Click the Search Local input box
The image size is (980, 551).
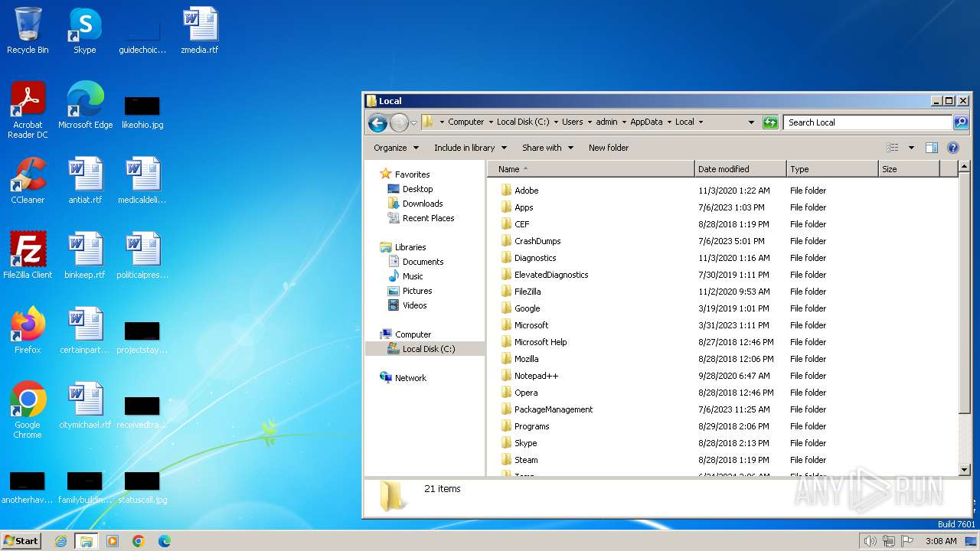pos(868,122)
